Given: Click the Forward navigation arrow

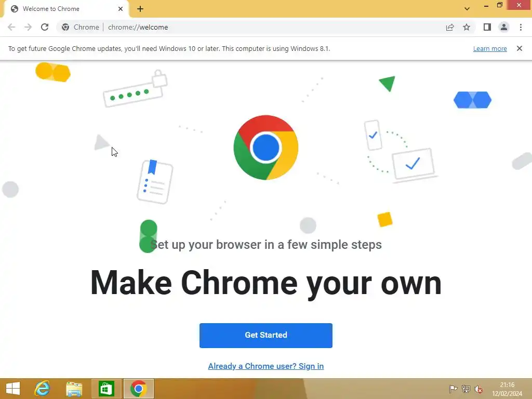Looking at the screenshot, I should (x=28, y=27).
